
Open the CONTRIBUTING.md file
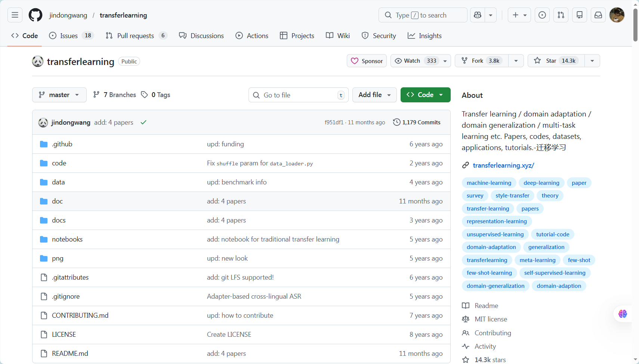coord(80,315)
